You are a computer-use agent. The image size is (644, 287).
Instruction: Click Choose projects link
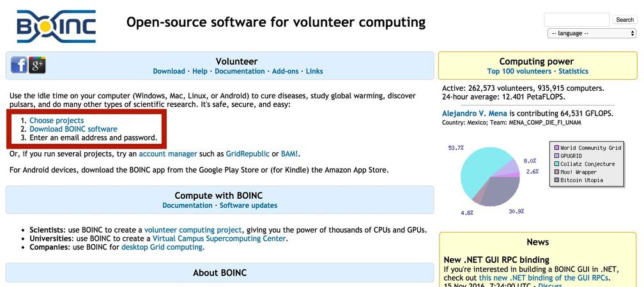(57, 120)
